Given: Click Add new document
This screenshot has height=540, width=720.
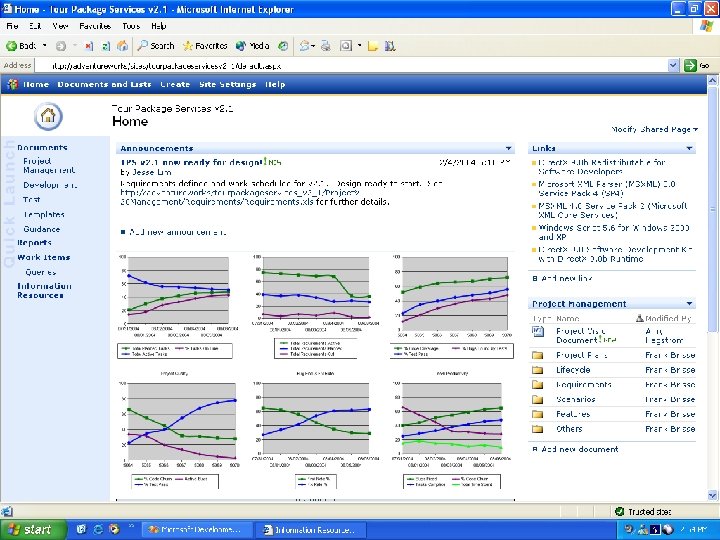Looking at the screenshot, I should [579, 449].
